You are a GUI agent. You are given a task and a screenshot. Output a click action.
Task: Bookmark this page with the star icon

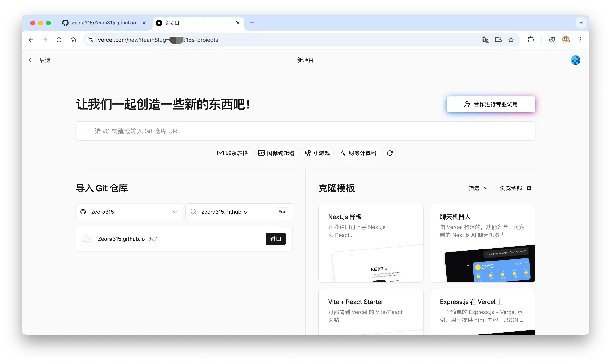[x=511, y=40]
